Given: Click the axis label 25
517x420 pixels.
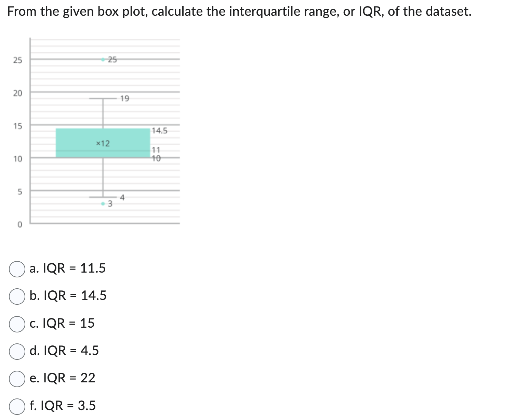Looking at the screenshot, I should (x=17, y=60).
